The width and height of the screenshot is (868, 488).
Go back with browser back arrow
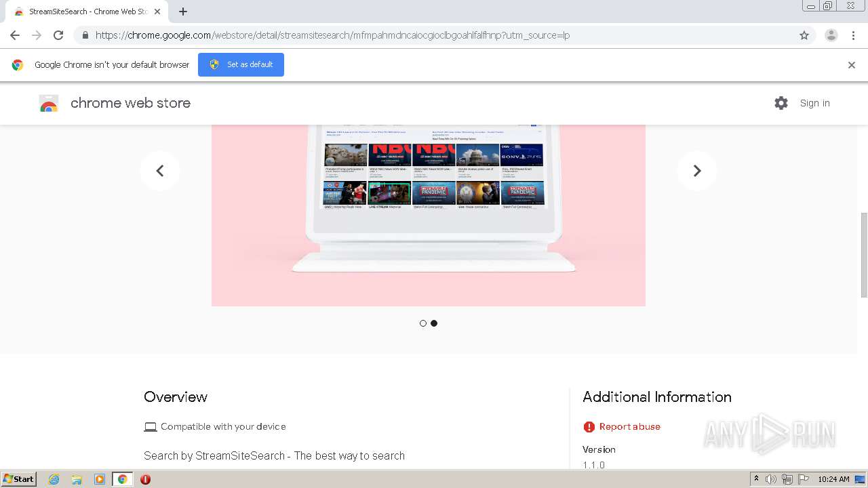pos(15,35)
